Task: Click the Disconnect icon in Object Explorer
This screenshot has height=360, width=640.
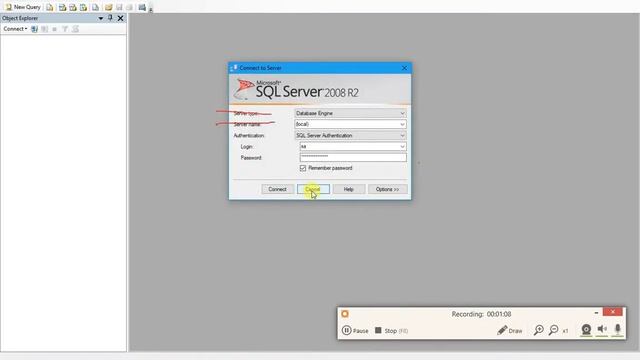Action: (44, 29)
